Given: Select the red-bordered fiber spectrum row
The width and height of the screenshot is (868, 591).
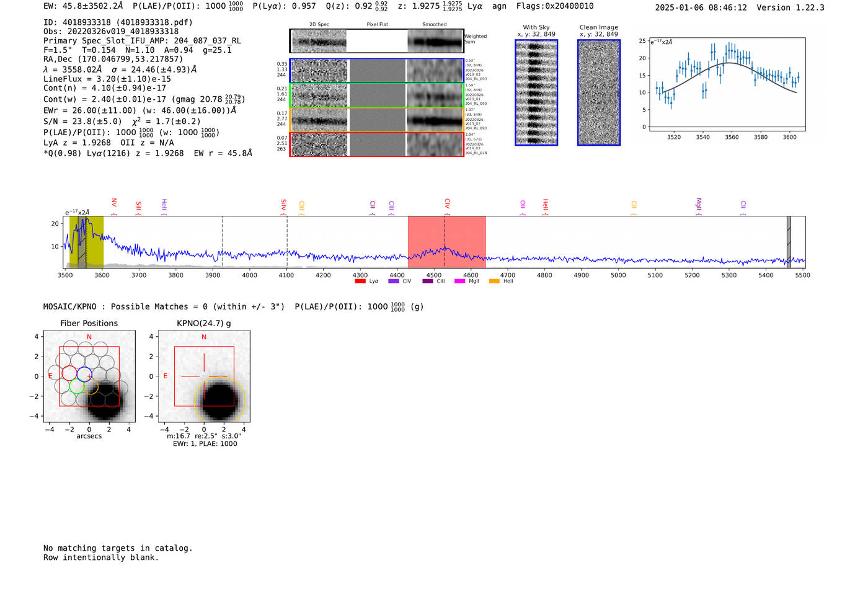Looking at the screenshot, I should 376,144.
